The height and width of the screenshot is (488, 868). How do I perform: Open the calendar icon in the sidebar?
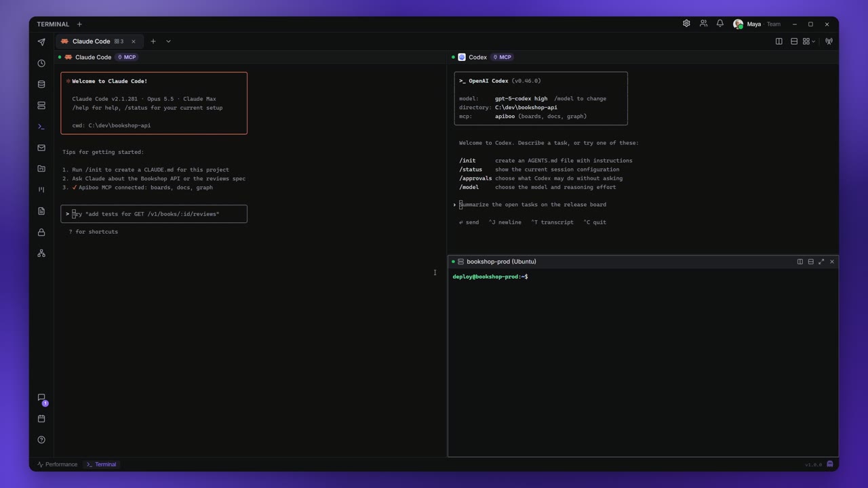tap(41, 419)
